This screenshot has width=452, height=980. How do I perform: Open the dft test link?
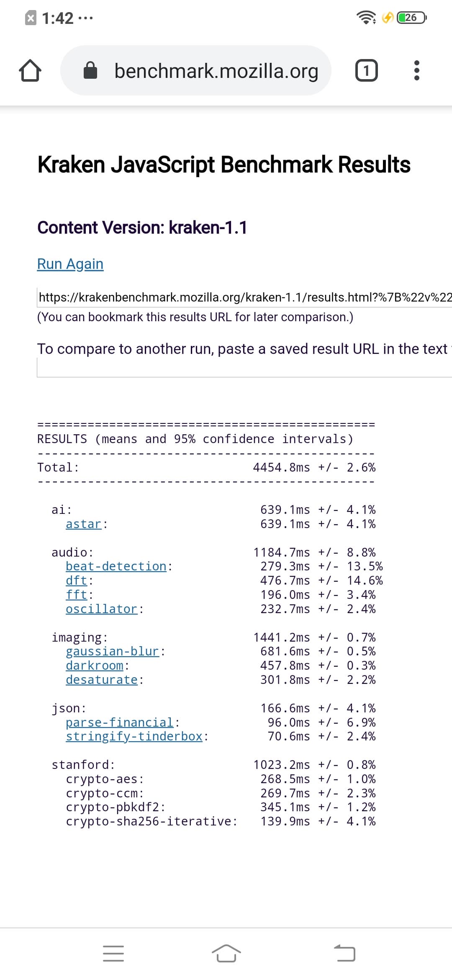(x=76, y=580)
